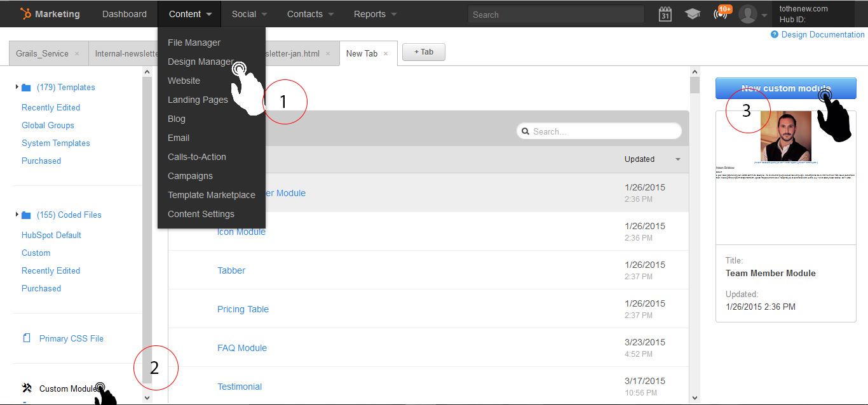Open the (179) Templates folder link
Image resolution: width=868 pixels, height=405 pixels.
click(x=66, y=88)
